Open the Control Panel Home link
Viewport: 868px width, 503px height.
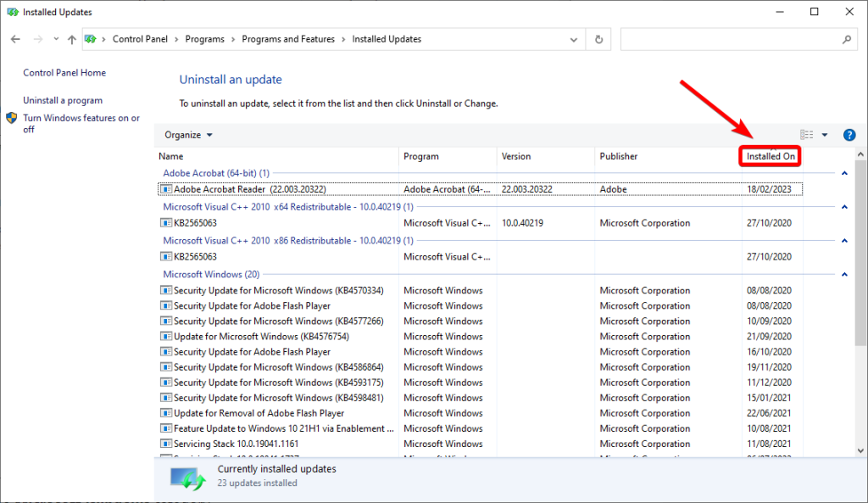64,73
